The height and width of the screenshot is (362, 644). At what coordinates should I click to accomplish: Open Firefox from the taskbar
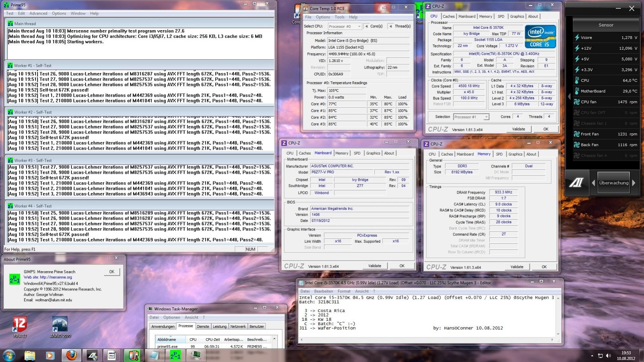coord(71,355)
